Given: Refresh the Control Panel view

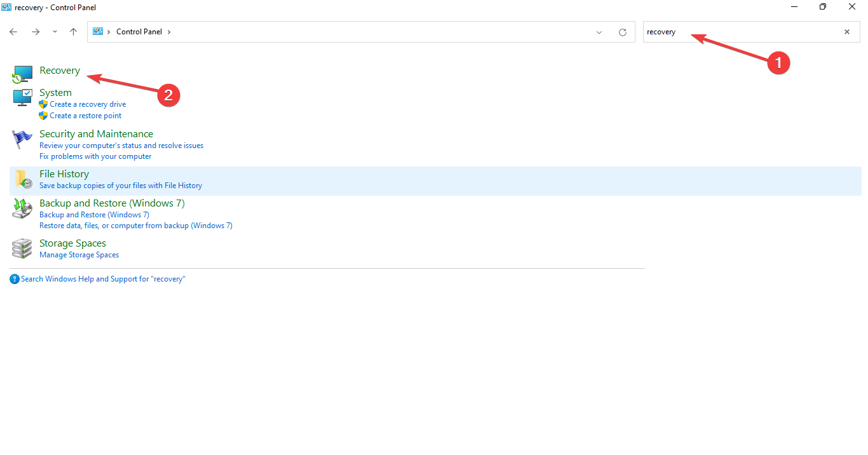Looking at the screenshot, I should (623, 32).
